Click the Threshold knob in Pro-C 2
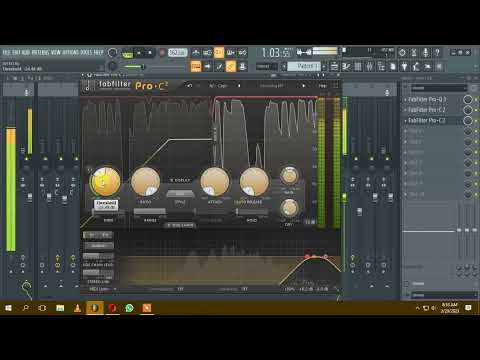480x360 pixels. click(x=106, y=182)
